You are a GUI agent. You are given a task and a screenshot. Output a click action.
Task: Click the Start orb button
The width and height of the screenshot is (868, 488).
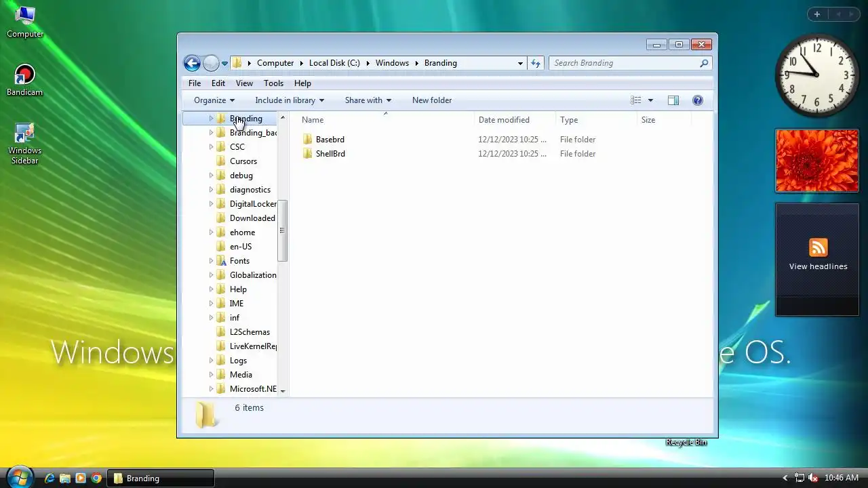click(x=19, y=477)
